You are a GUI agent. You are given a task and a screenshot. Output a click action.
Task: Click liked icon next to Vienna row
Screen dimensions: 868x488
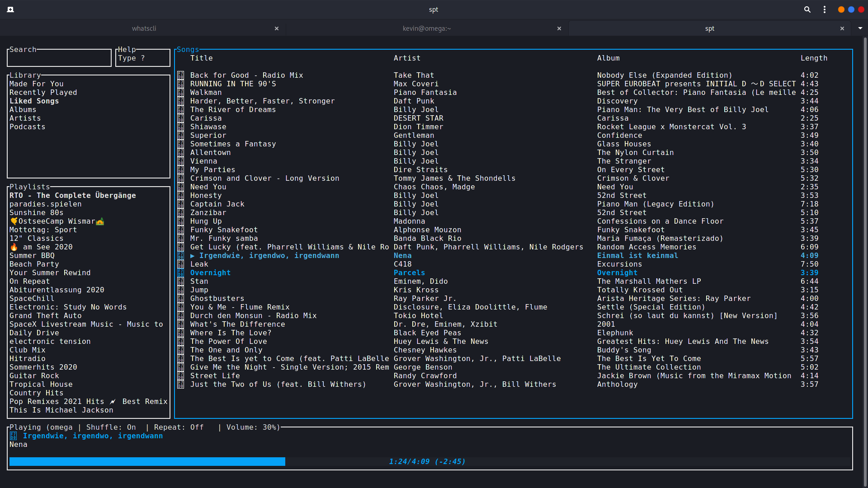[181, 161]
